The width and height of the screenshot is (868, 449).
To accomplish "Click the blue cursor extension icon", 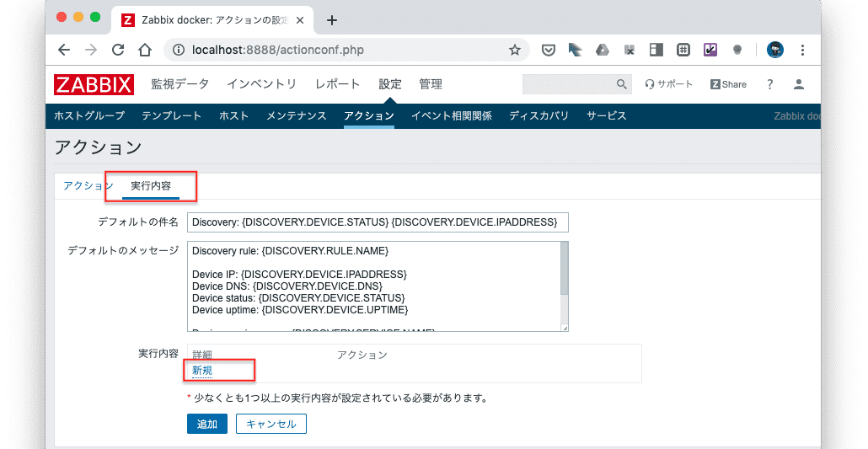I will [576, 50].
